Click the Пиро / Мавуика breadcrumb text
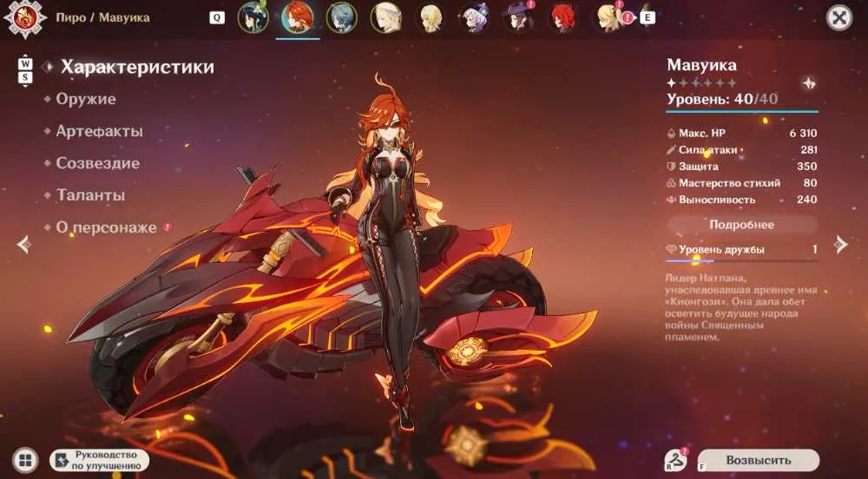Image resolution: width=868 pixels, height=479 pixels. point(102,17)
